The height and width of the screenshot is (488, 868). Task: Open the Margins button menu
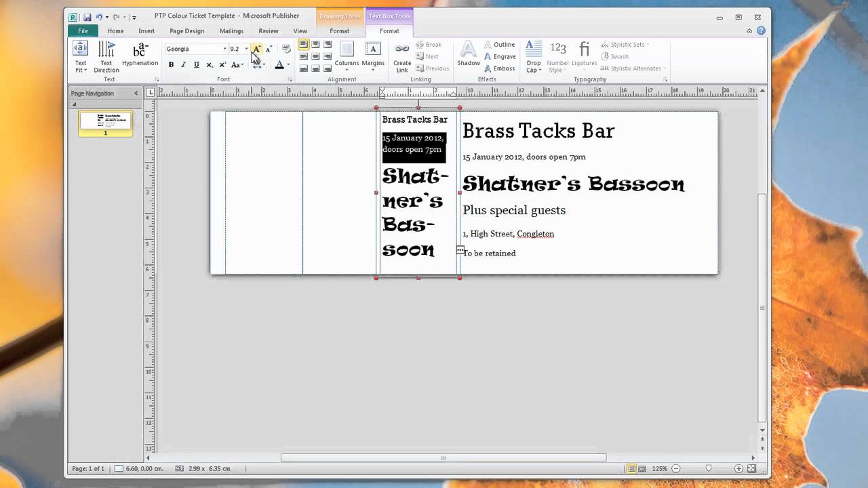pos(373,57)
